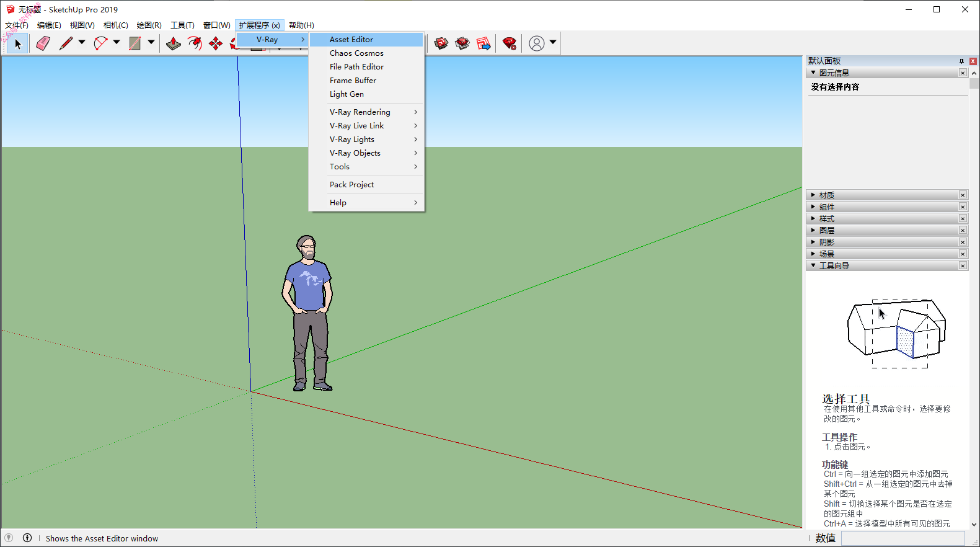Open Extension Warehouse toolbar icon
980x547 pixels.
pyautogui.click(x=462, y=43)
